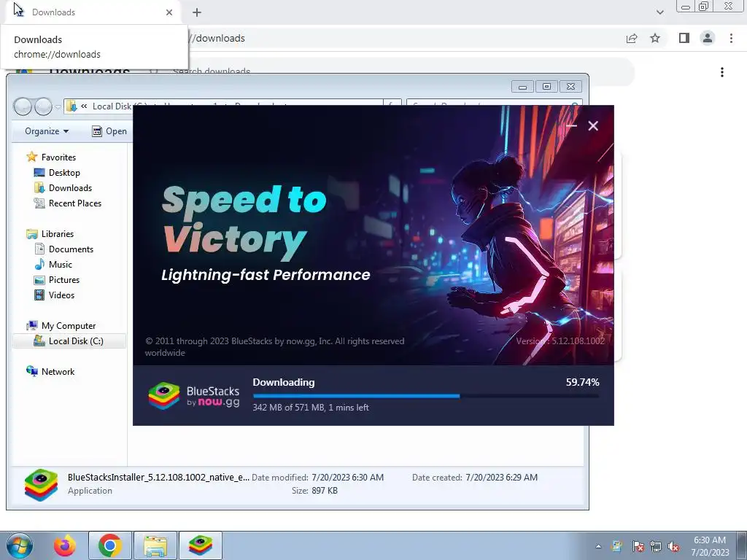747x560 pixels.
Task: Click Explorer forward navigation button
Action: coord(43,106)
